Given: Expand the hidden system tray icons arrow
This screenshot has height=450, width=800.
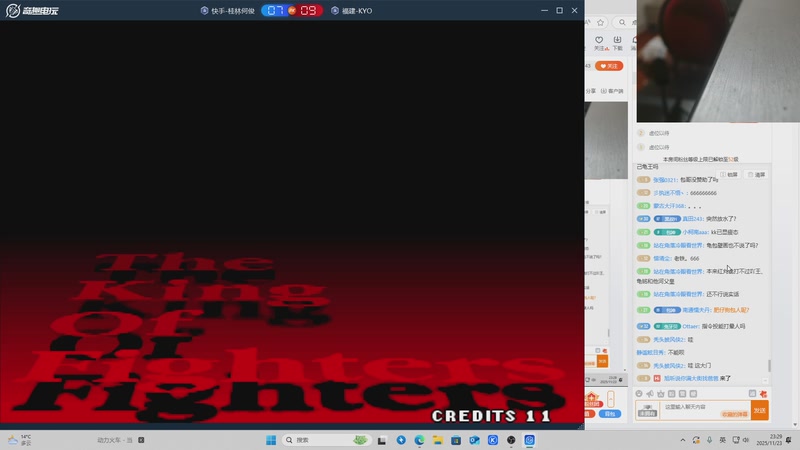Looking at the screenshot, I should [683, 440].
